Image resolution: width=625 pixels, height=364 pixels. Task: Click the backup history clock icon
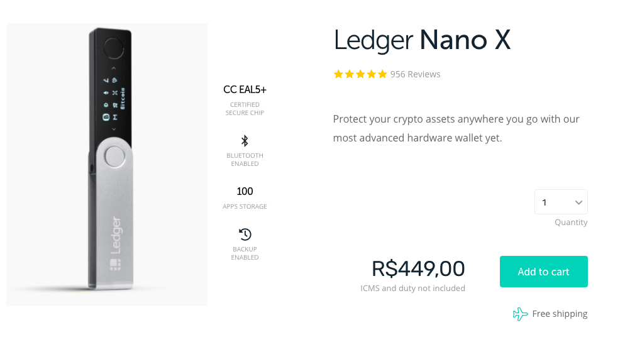pyautogui.click(x=245, y=234)
